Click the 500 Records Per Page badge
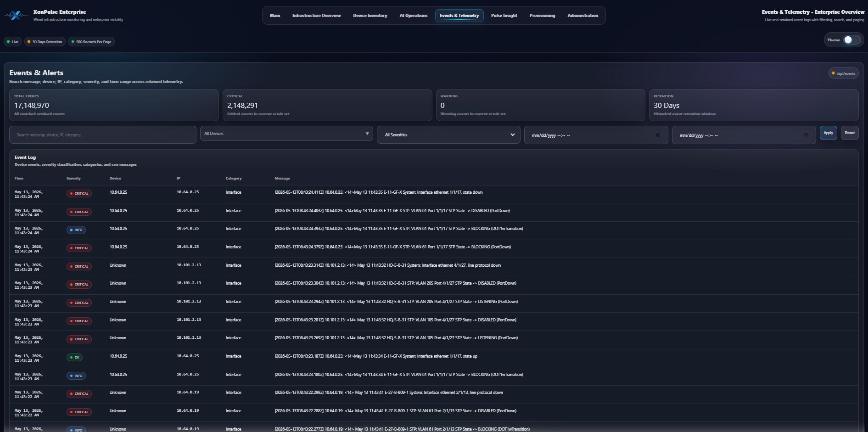 pos(91,42)
